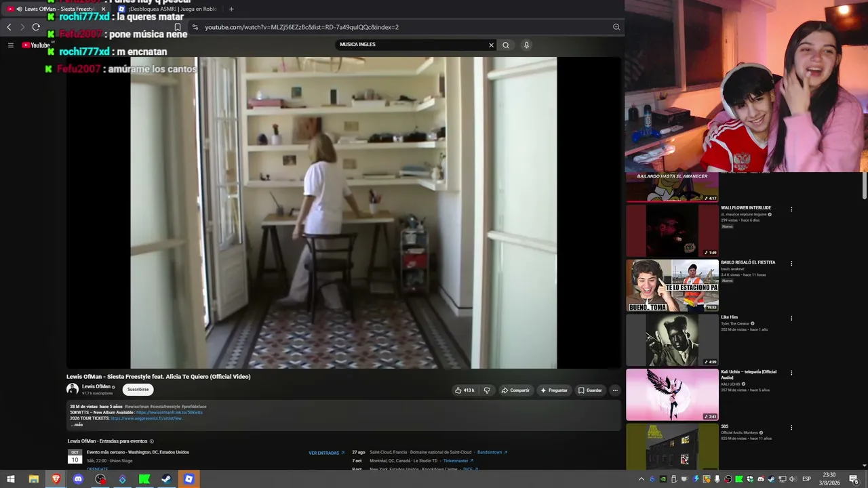Click the video player area

(x=343, y=213)
